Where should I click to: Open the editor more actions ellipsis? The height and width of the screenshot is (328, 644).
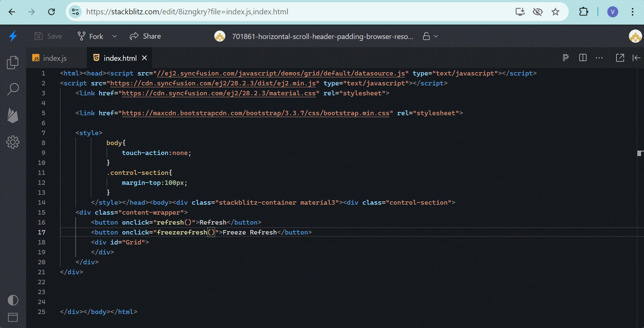(599, 58)
